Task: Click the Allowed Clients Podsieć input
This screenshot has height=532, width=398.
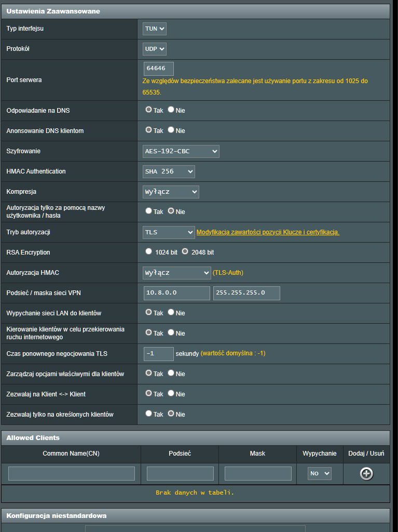Action: pyautogui.click(x=180, y=473)
